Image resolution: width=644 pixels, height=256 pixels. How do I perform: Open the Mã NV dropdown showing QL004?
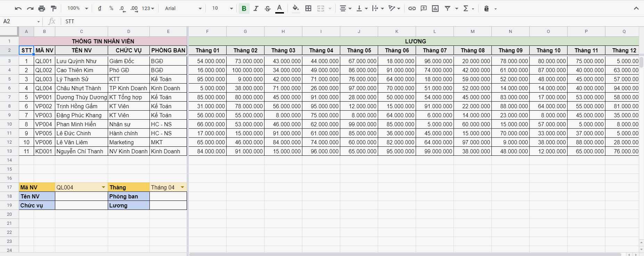pyautogui.click(x=103, y=187)
